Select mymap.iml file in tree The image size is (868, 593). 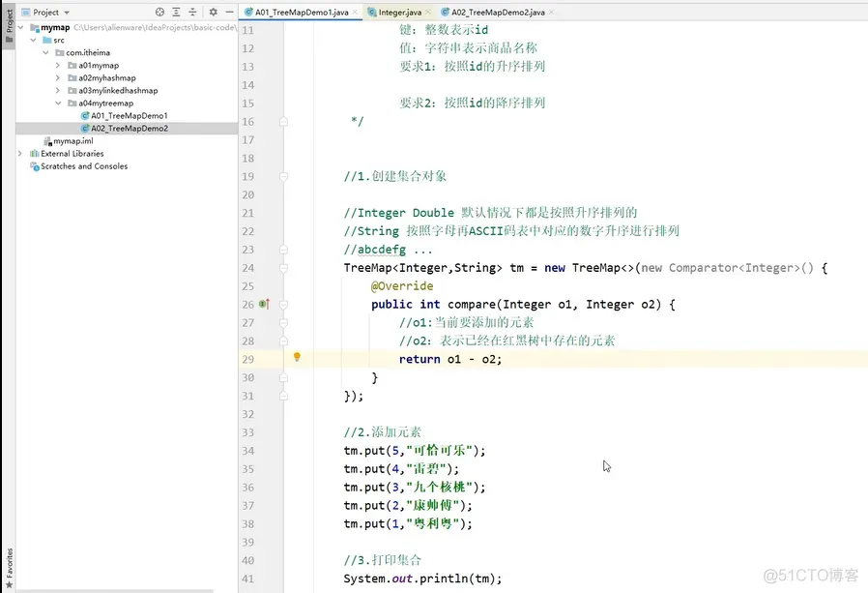73,141
